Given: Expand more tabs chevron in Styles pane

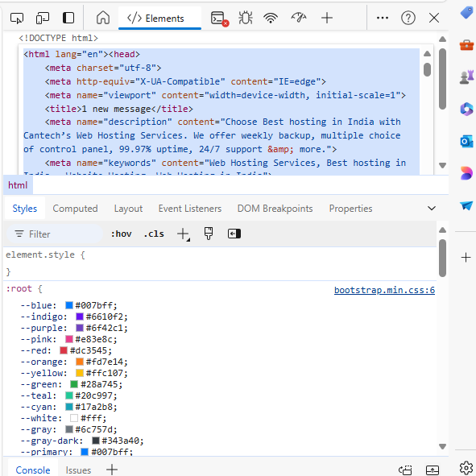Looking at the screenshot, I should click(432, 209).
